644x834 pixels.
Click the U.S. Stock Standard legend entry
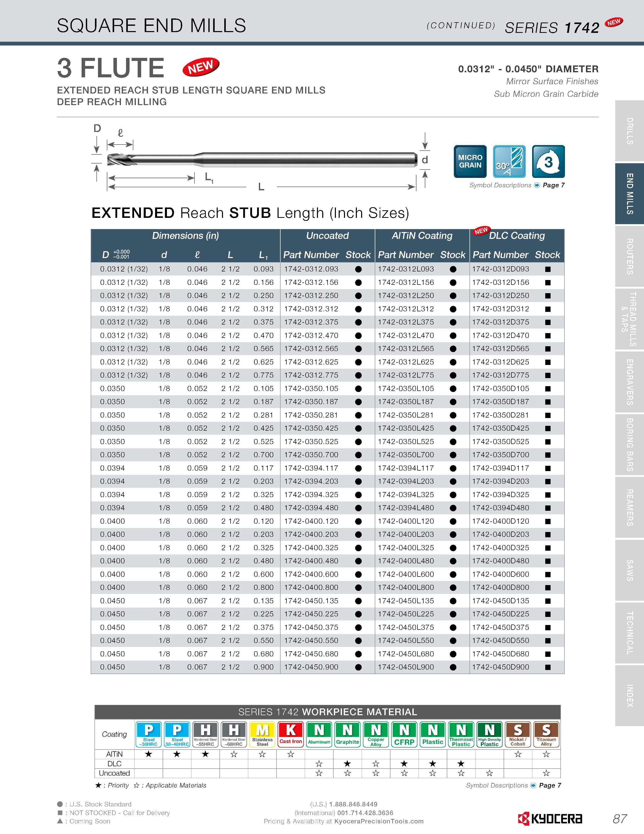pyautogui.click(x=94, y=804)
